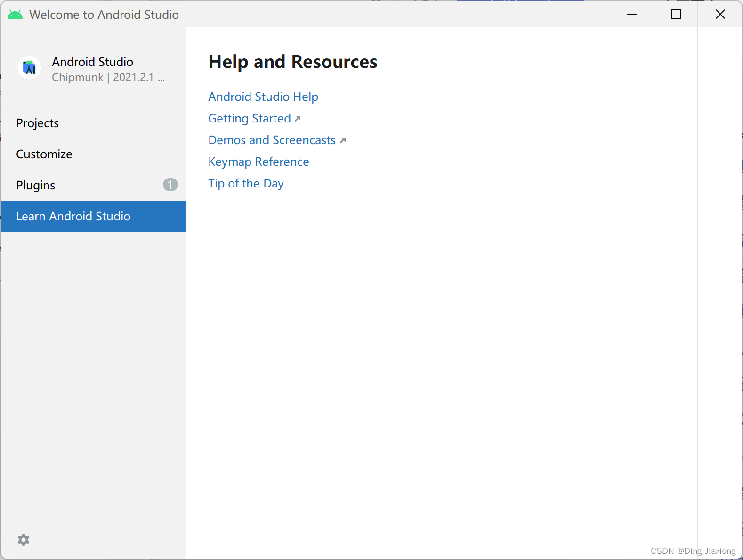The height and width of the screenshot is (560, 743).
Task: Click the Android Studio product name text
Action: click(92, 62)
